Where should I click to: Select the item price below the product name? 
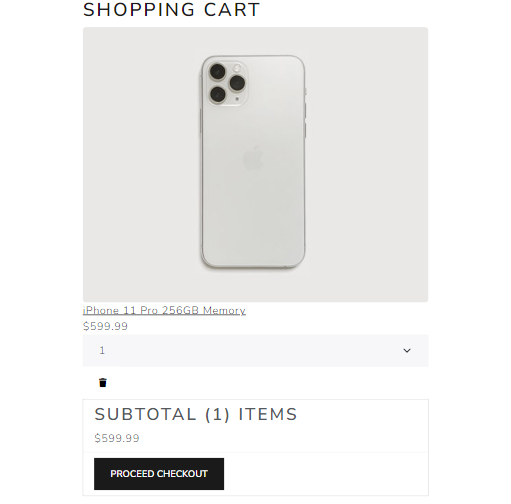tap(105, 326)
